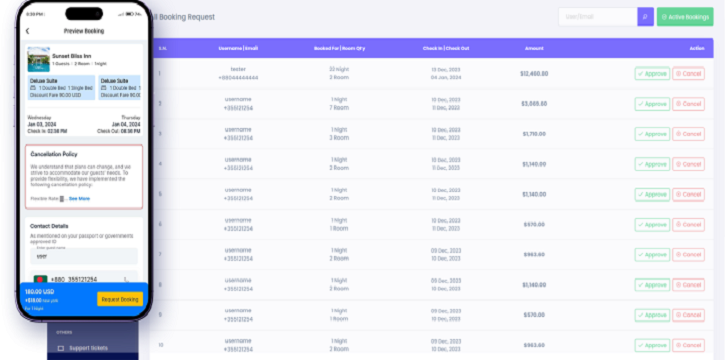Approve booking in row 4
This screenshot has height=360, width=725.
(x=652, y=164)
